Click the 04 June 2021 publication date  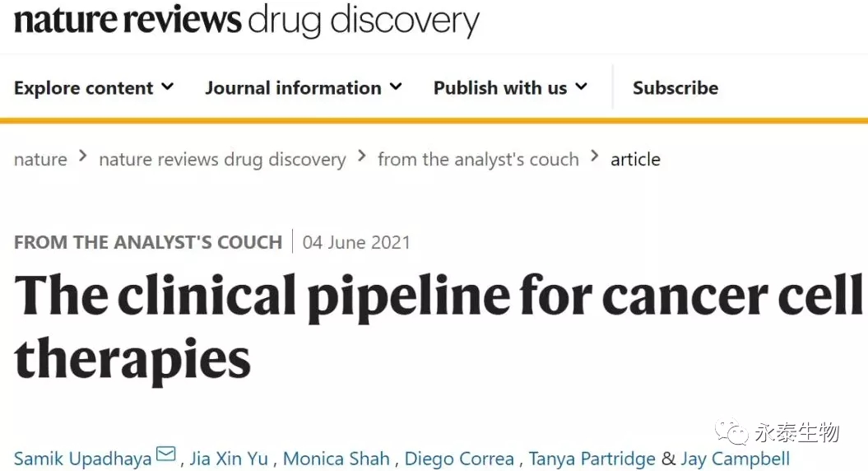click(356, 242)
